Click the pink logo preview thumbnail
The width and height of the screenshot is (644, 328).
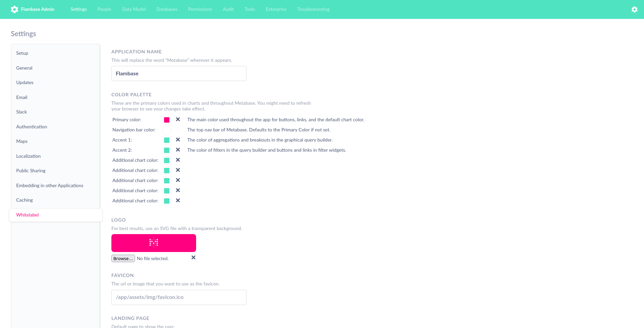[154, 243]
